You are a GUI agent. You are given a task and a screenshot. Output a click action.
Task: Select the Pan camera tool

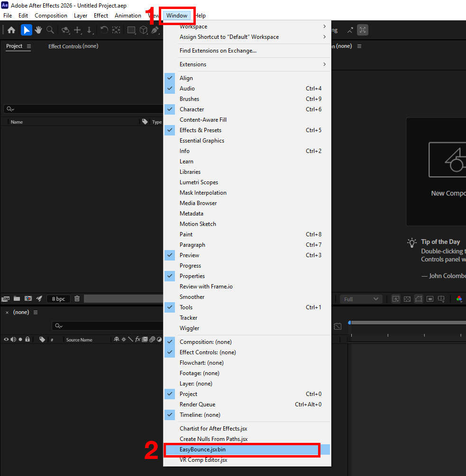tap(77, 30)
